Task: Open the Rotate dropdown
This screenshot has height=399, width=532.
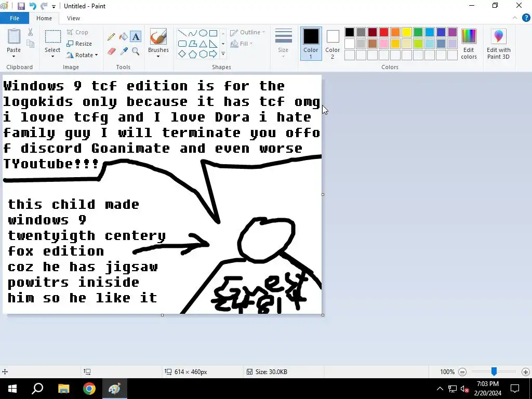Action: [83, 55]
